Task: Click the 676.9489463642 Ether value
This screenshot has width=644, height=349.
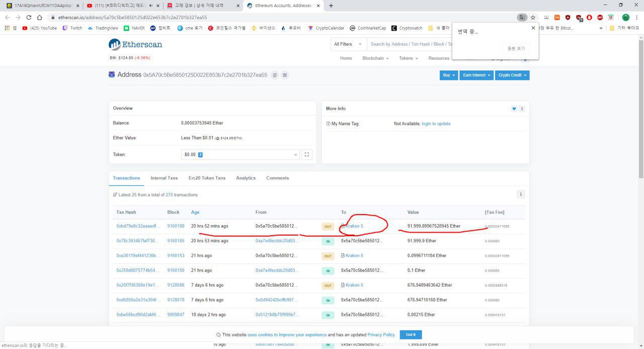Action: 430,286
